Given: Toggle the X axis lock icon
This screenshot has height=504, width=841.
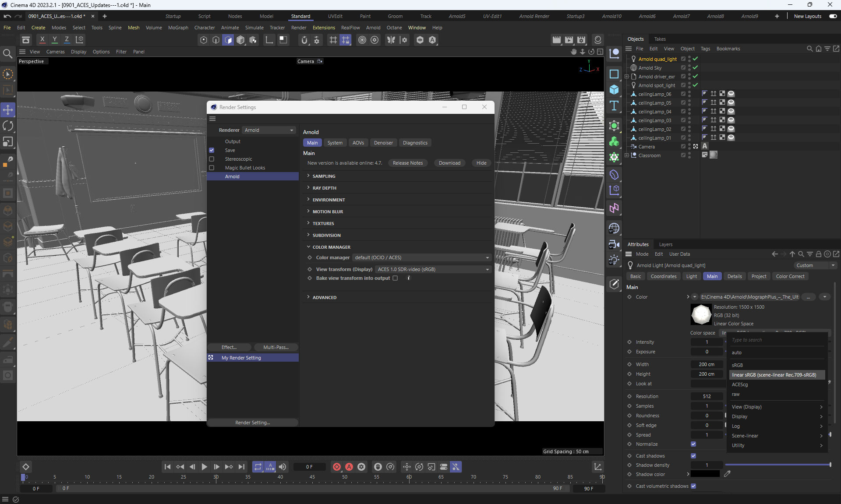Looking at the screenshot, I should click(x=42, y=40).
